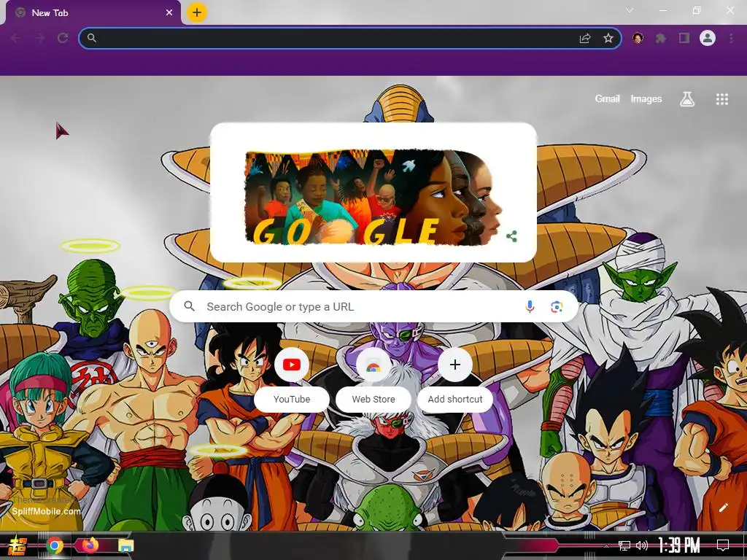Click the browser forward arrow
The image size is (747, 560).
click(x=39, y=38)
